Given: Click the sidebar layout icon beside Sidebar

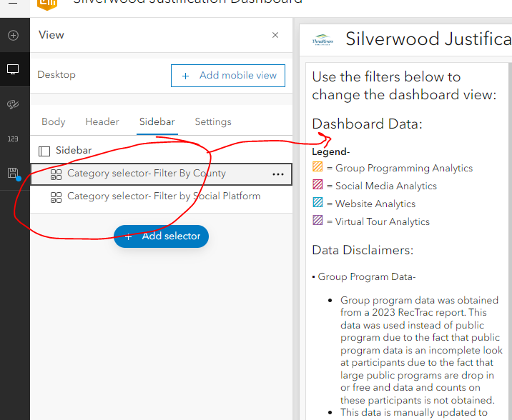Looking at the screenshot, I should point(44,151).
